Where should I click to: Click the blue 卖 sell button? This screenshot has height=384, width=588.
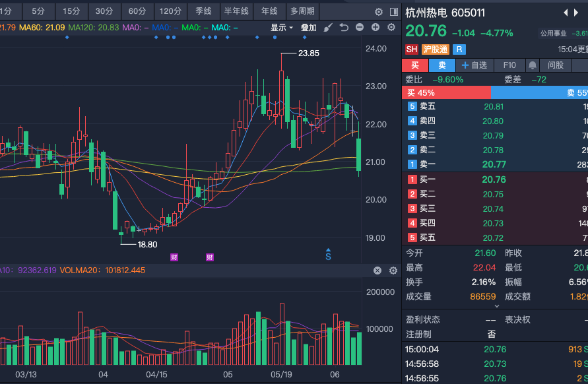point(442,65)
